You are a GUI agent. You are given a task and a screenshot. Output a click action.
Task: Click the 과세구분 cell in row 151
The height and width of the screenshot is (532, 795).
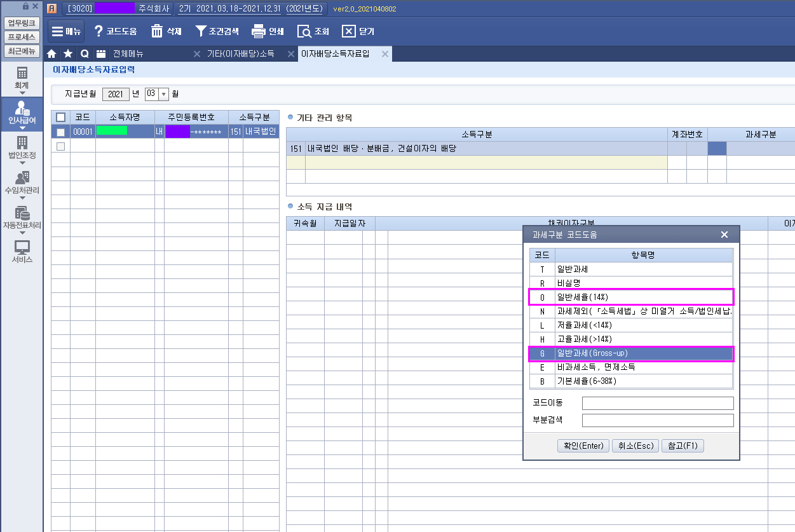pyautogui.click(x=717, y=149)
